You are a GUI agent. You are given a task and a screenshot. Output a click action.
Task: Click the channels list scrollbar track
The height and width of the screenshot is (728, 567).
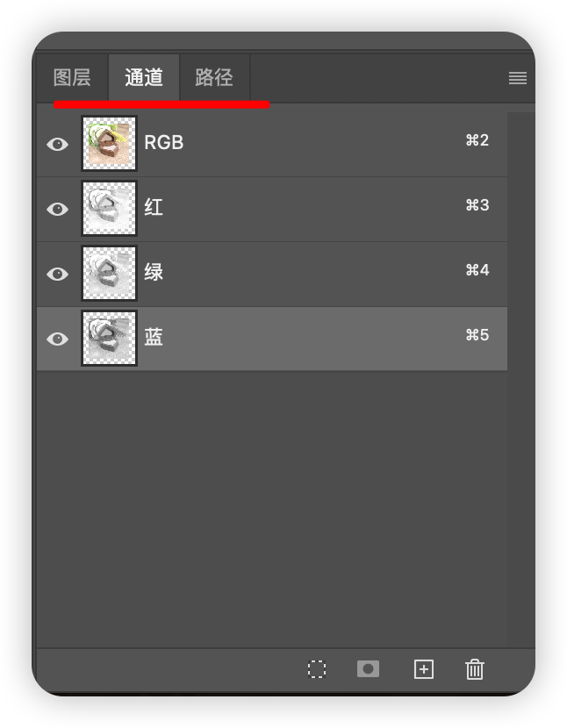point(520,378)
